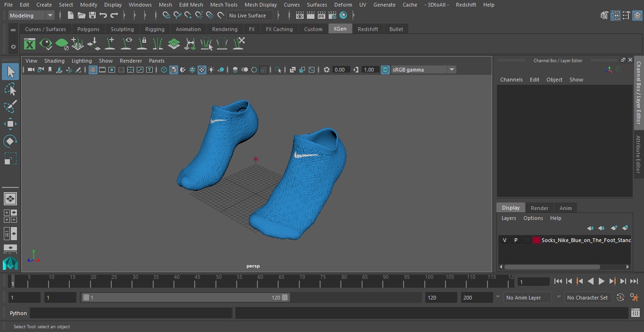Click the XGen guide visibility eye icon
The width and height of the screenshot is (644, 332).
(x=126, y=44)
